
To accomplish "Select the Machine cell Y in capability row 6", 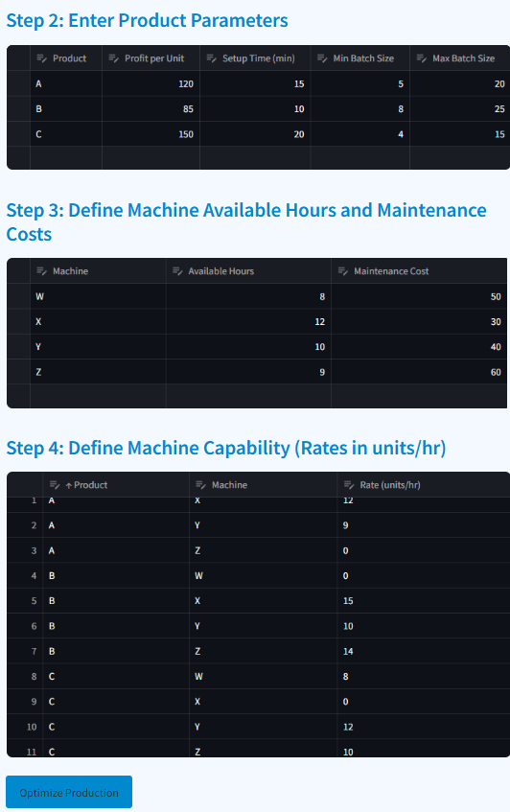I will point(263,626).
